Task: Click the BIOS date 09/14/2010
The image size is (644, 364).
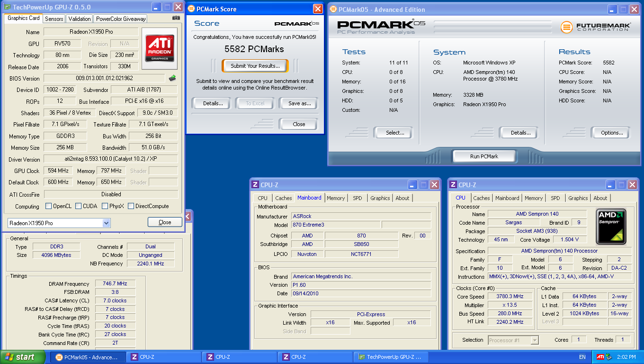Action: (x=361, y=293)
